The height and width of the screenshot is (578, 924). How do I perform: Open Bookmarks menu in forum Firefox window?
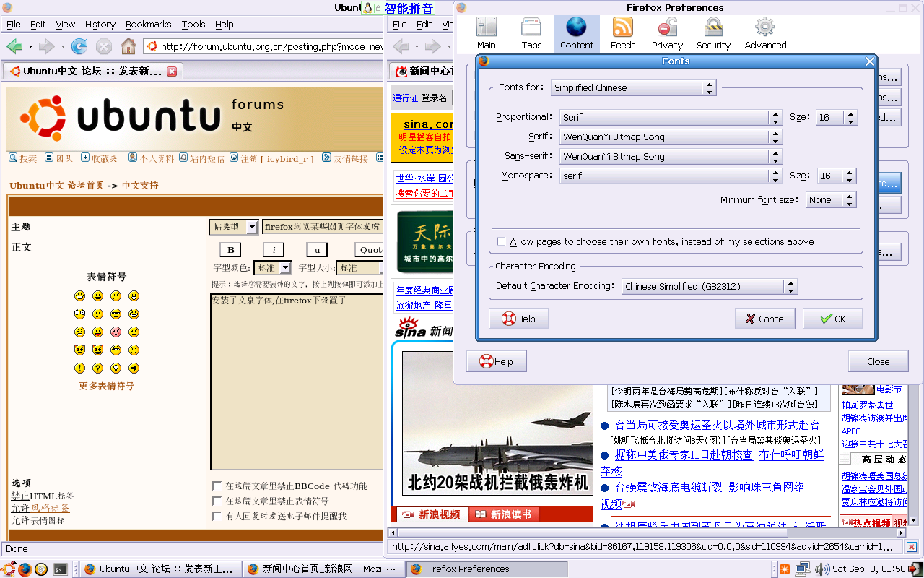tap(149, 24)
